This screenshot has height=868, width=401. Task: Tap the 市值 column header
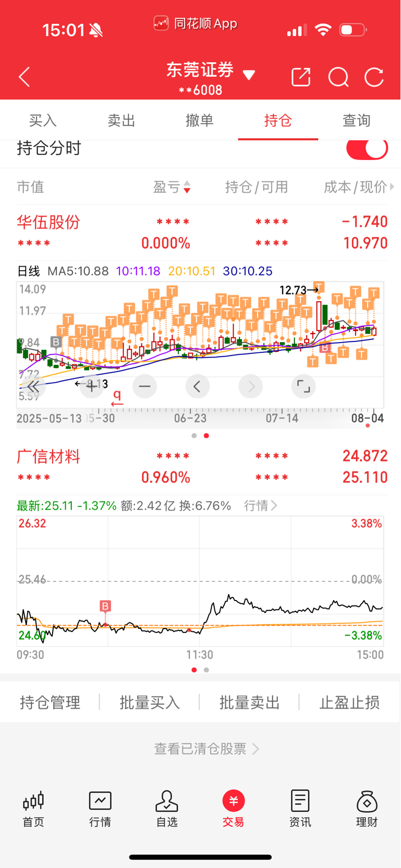point(30,187)
